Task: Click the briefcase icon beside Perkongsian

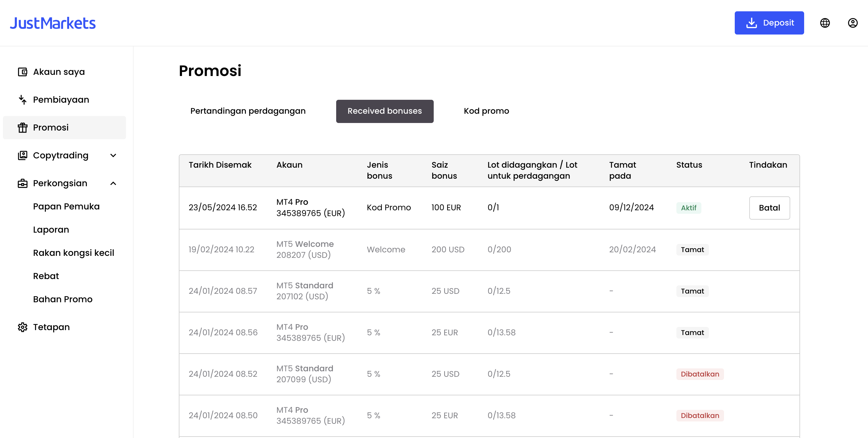Action: click(x=23, y=184)
